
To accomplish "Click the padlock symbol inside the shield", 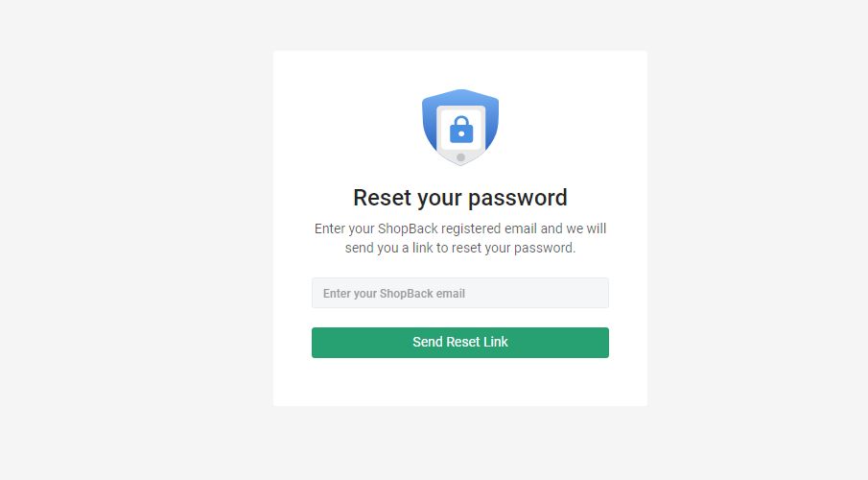I will tap(460, 130).
